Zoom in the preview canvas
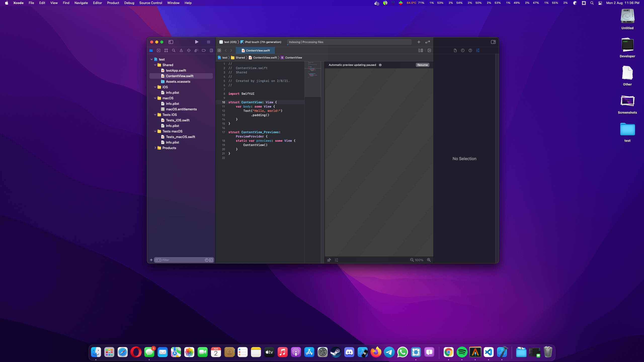644x362 pixels. 429,260
